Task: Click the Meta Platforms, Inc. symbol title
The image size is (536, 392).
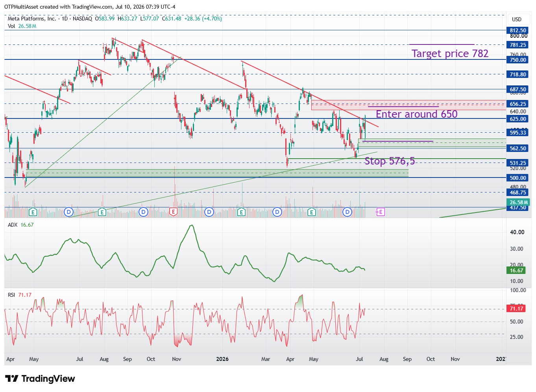Action: tap(32, 18)
